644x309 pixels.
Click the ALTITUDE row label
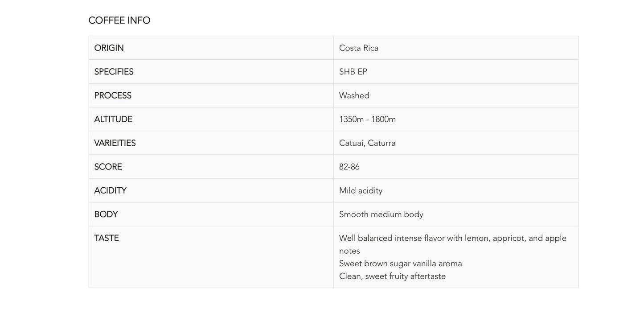coord(113,119)
